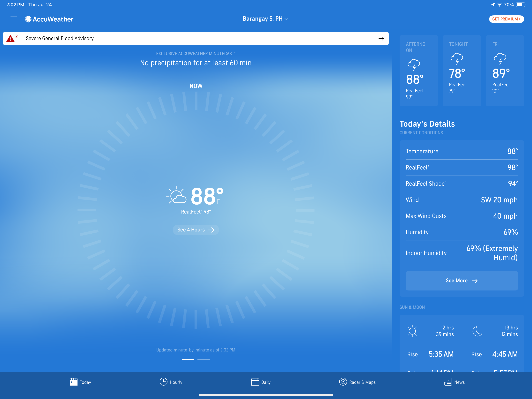Tap the thunderstorm icon on the Fri card
Screen dimensions: 532x399
(x=500, y=59)
